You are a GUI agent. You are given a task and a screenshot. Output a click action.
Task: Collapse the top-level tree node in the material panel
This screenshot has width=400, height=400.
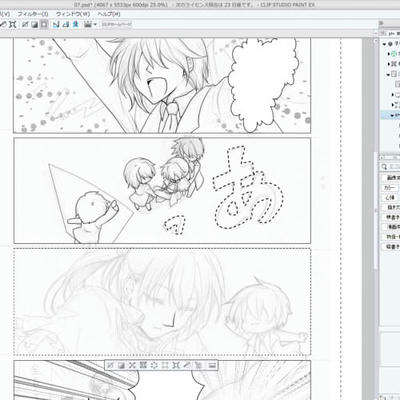point(384,44)
